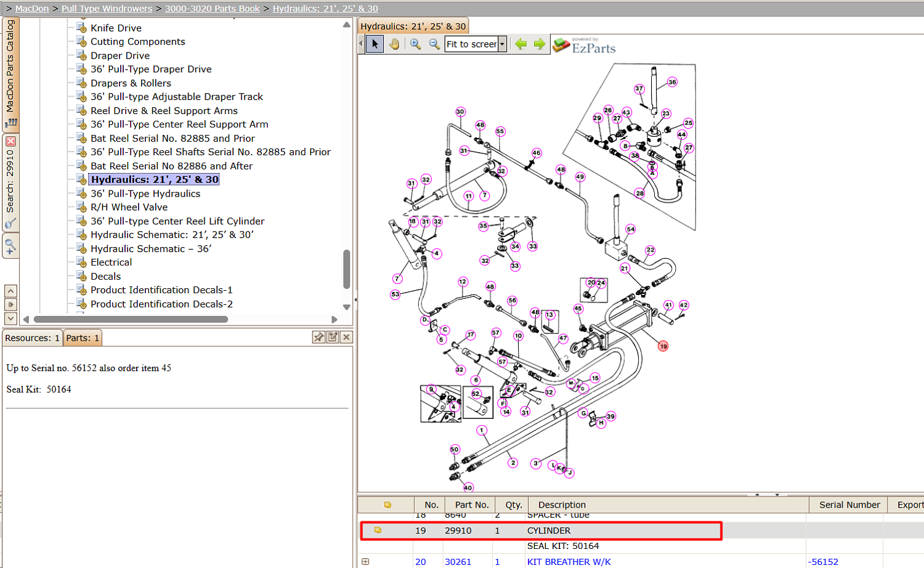Click the tree scroll-right arrow
The image size is (924, 568).
(x=334, y=319)
